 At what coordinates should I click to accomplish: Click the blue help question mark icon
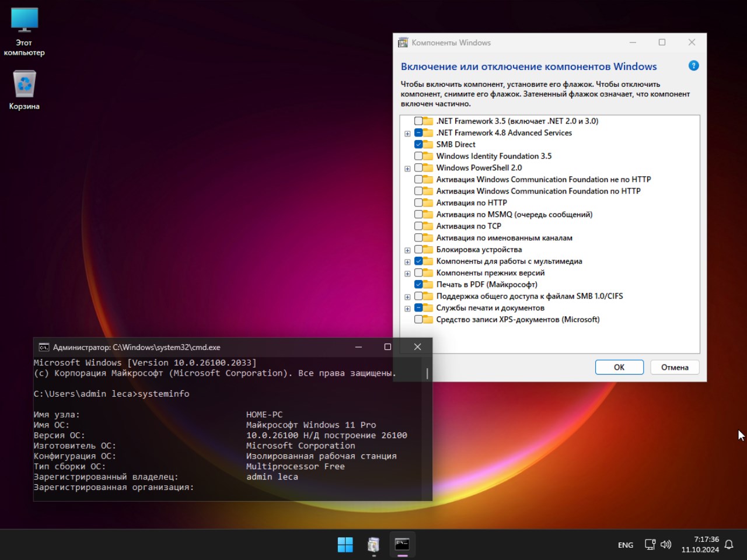[693, 66]
